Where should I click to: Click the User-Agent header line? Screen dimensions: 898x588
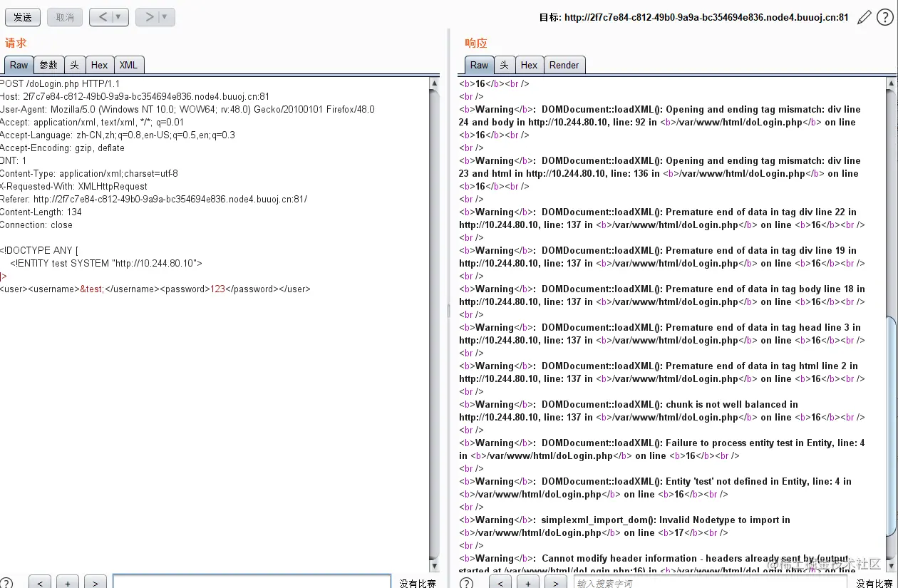[187, 109]
